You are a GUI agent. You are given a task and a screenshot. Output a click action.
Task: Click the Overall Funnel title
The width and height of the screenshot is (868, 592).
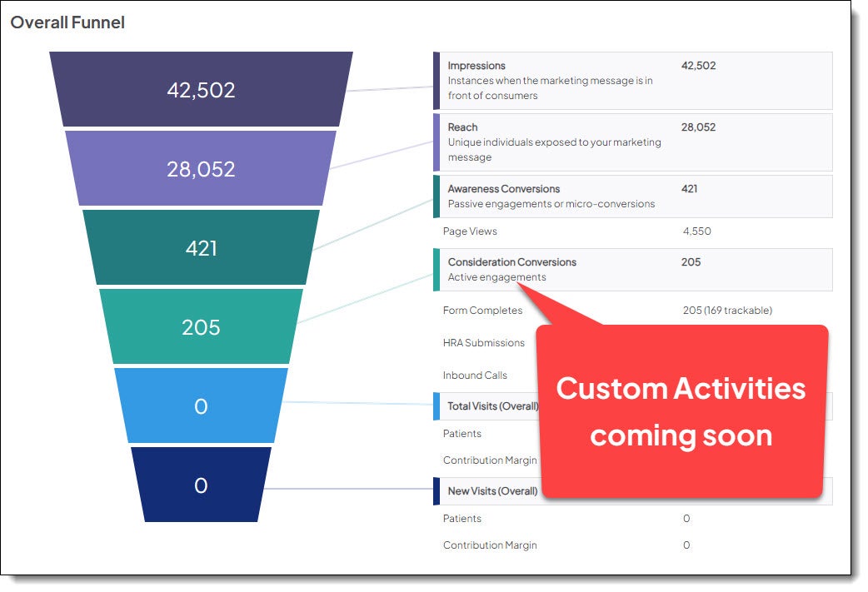(x=67, y=23)
